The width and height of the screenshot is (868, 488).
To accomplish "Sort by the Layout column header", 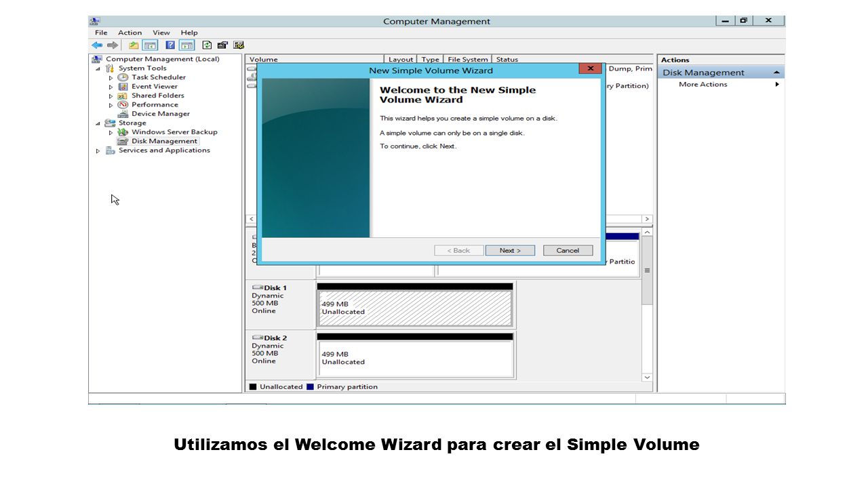I will (x=401, y=60).
